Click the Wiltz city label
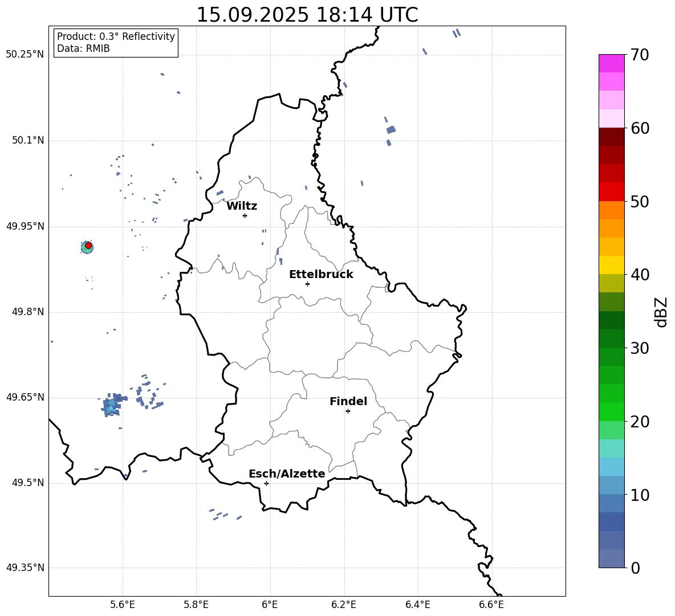Viewport: 675px width, 616px height. [242, 206]
